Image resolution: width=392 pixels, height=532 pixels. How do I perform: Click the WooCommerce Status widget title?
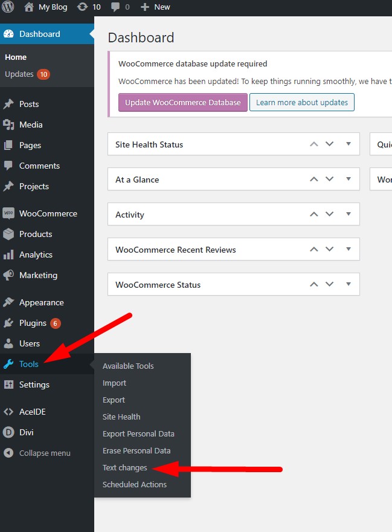158,285
